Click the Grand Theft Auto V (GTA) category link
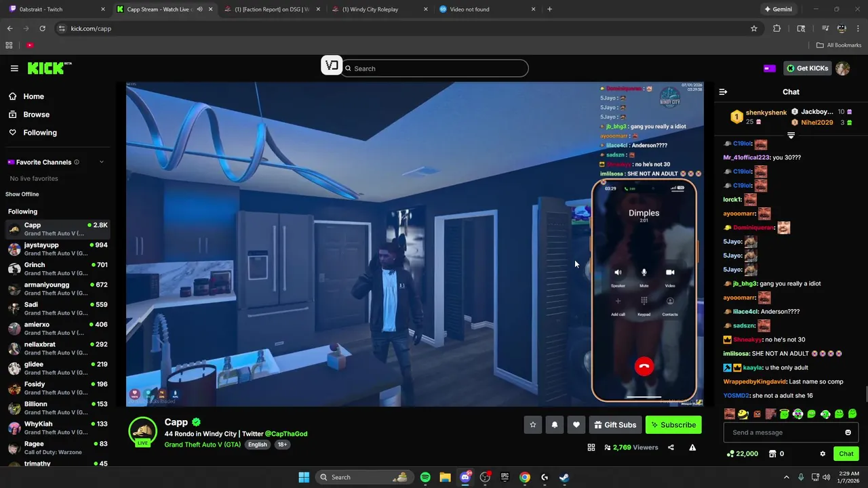The height and width of the screenshot is (488, 868). click(x=202, y=445)
